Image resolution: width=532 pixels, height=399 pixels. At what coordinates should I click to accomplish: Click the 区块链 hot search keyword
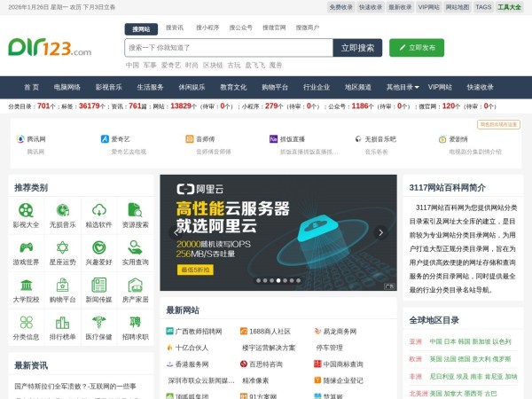213,65
